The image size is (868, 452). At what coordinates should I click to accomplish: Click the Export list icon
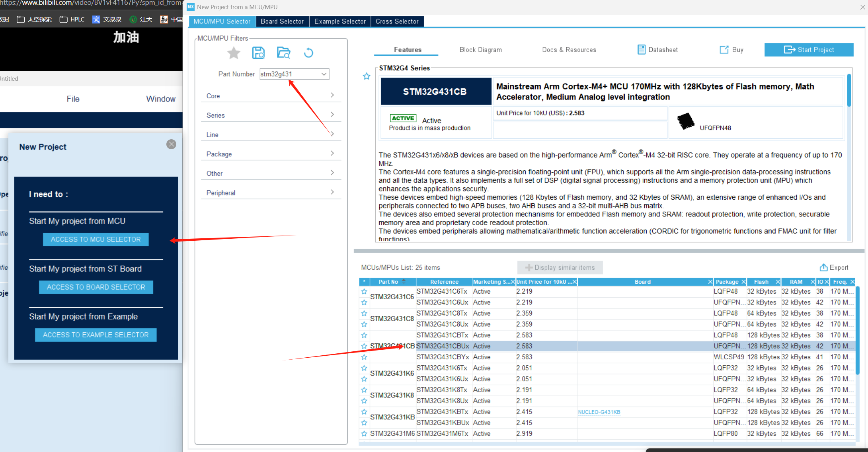[823, 267]
